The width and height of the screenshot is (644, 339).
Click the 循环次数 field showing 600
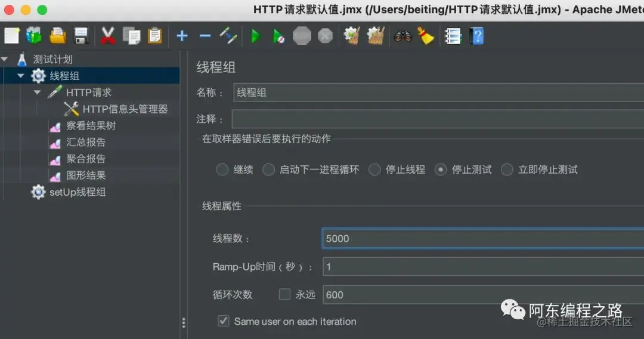(x=484, y=295)
